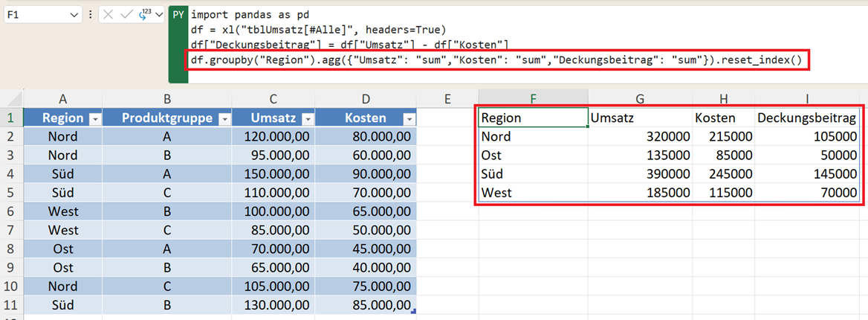The image size is (868, 320).
Task: Click the select-all corner of the sheet
Action: pyautogui.click(x=12, y=98)
